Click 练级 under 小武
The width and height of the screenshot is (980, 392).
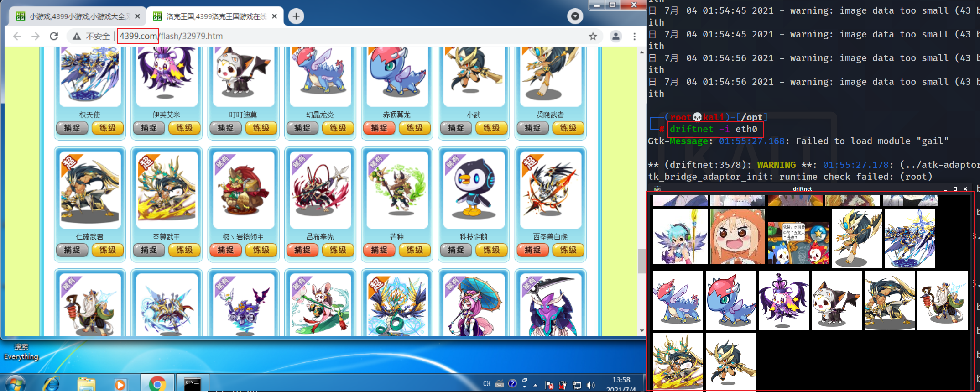click(x=491, y=128)
